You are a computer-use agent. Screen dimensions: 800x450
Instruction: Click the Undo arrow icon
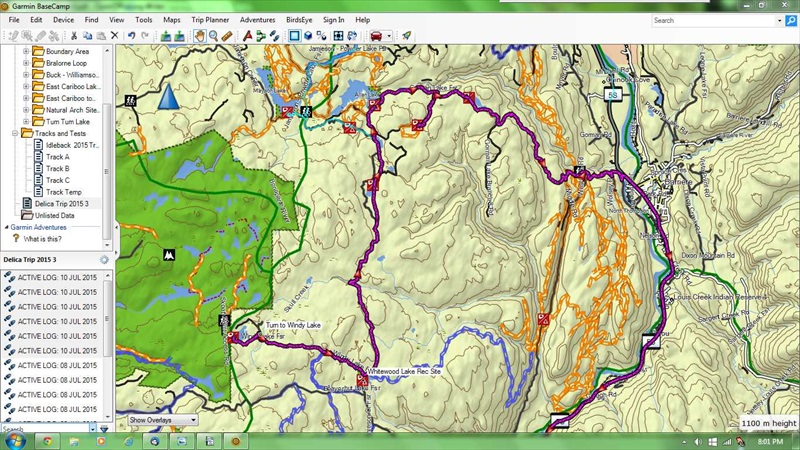click(132, 36)
